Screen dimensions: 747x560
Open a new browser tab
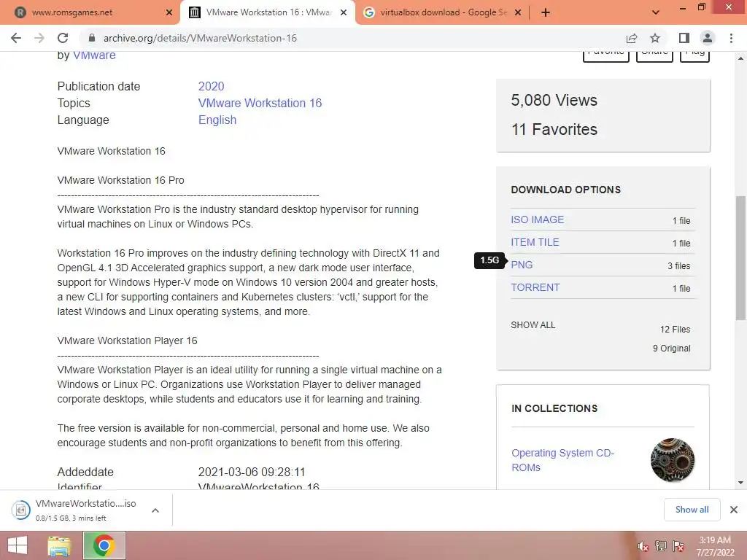tap(546, 12)
